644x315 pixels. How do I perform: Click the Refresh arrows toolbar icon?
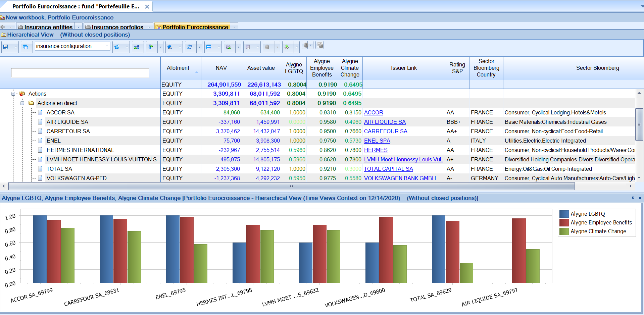pyautogui.click(x=189, y=47)
